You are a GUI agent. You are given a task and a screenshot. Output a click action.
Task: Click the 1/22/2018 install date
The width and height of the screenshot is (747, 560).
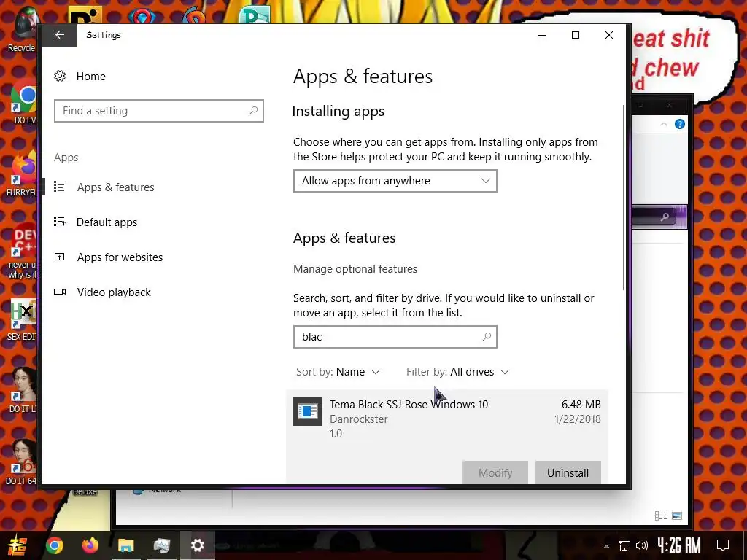pos(578,419)
